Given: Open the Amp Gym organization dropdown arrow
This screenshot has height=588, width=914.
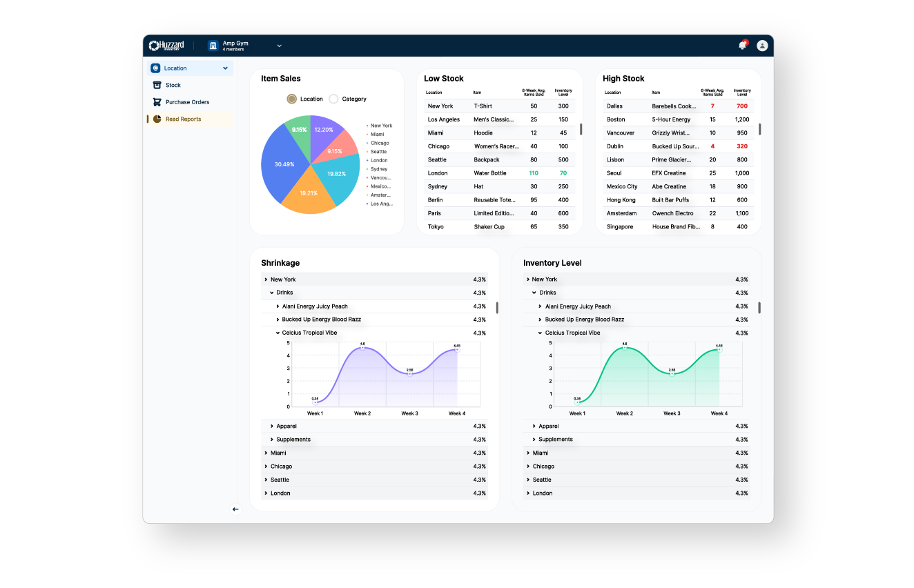Looking at the screenshot, I should [x=279, y=46].
